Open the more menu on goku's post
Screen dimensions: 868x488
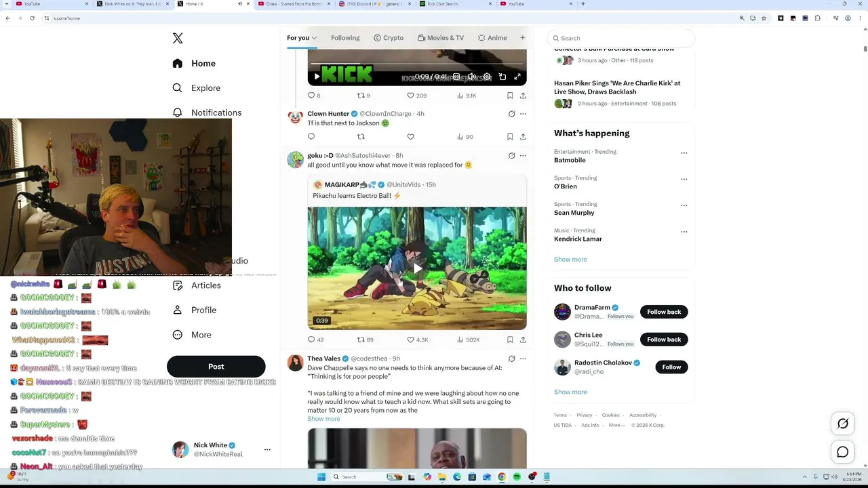tap(523, 156)
